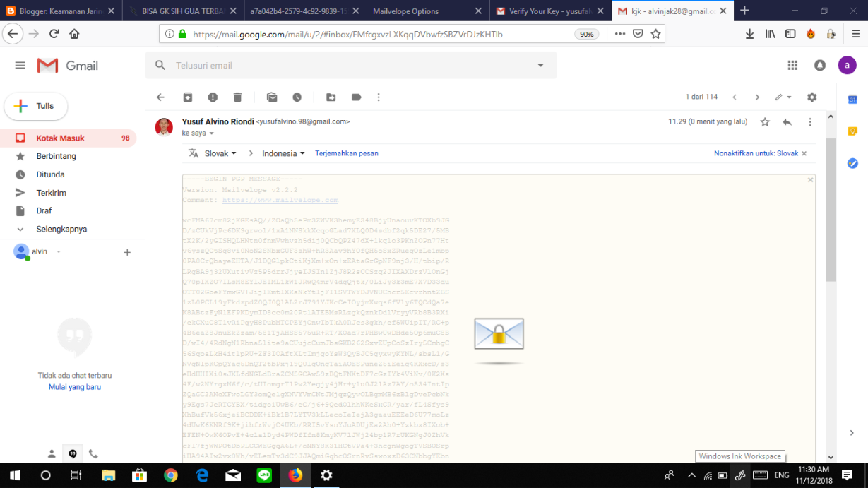Screen dimensions: 868x488
Task: Open a new browser tab
Action: (744, 11)
